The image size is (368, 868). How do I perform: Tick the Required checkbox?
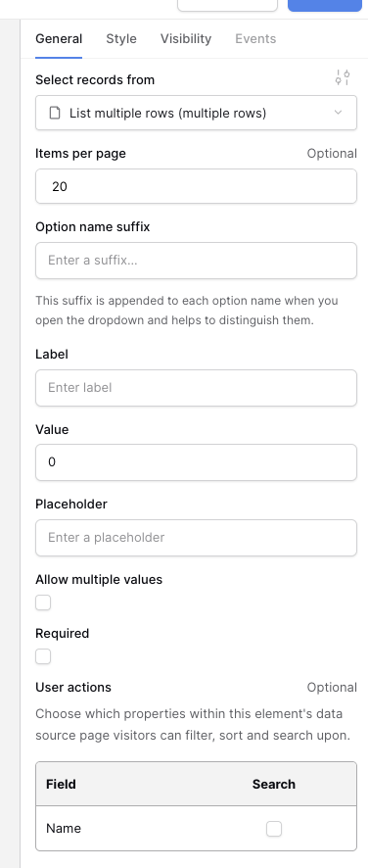point(43,656)
